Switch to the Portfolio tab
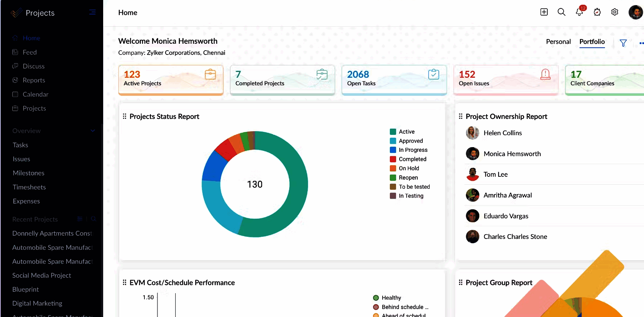 [592, 42]
